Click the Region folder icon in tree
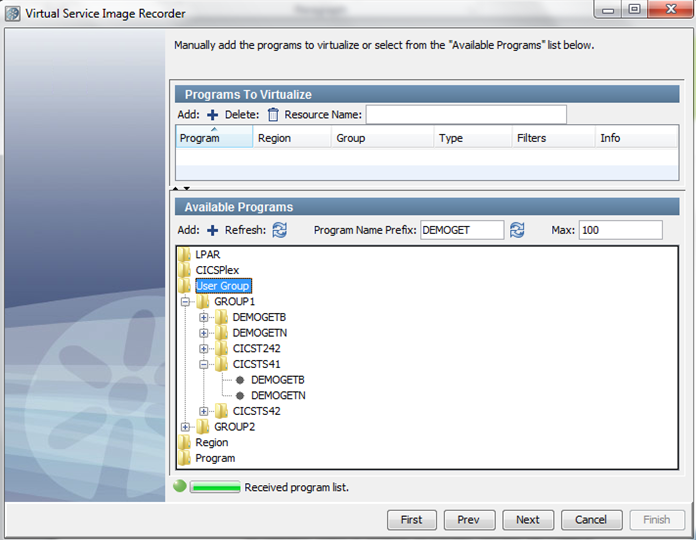Screen dimensions: 696x540 coord(184,442)
